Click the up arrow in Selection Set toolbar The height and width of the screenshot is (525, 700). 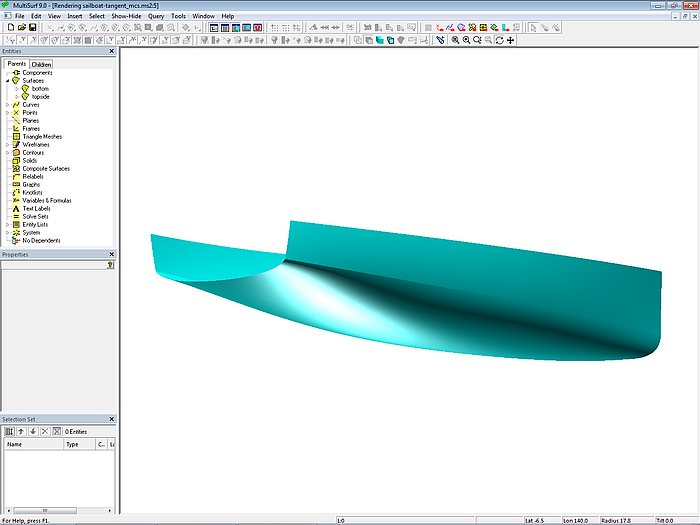pyautogui.click(x=20, y=431)
